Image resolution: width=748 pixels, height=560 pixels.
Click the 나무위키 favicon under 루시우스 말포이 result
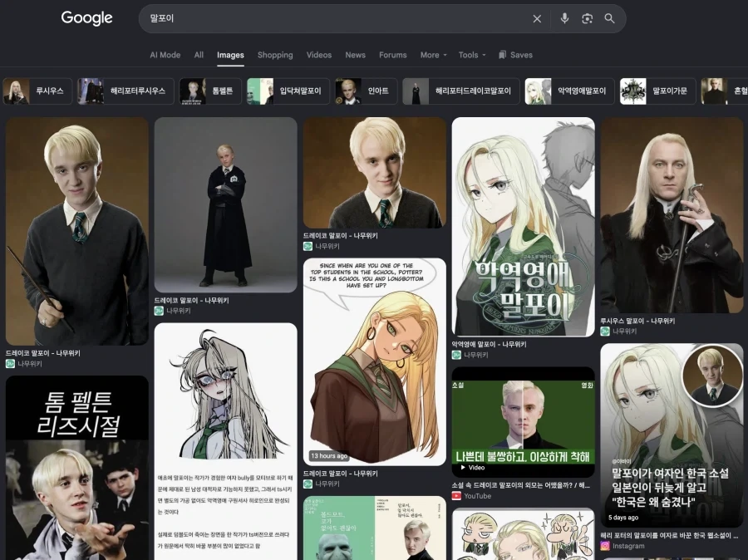(x=605, y=331)
